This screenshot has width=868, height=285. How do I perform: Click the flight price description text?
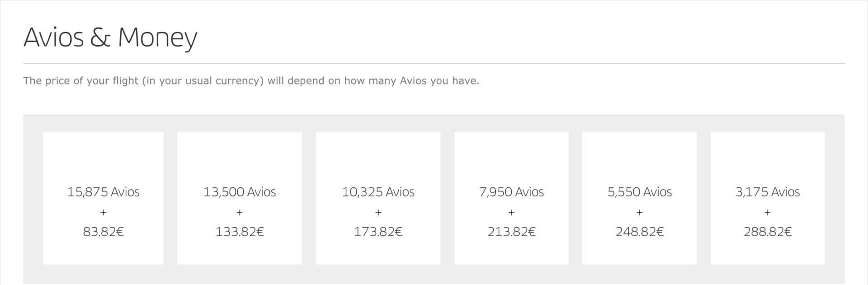click(251, 81)
